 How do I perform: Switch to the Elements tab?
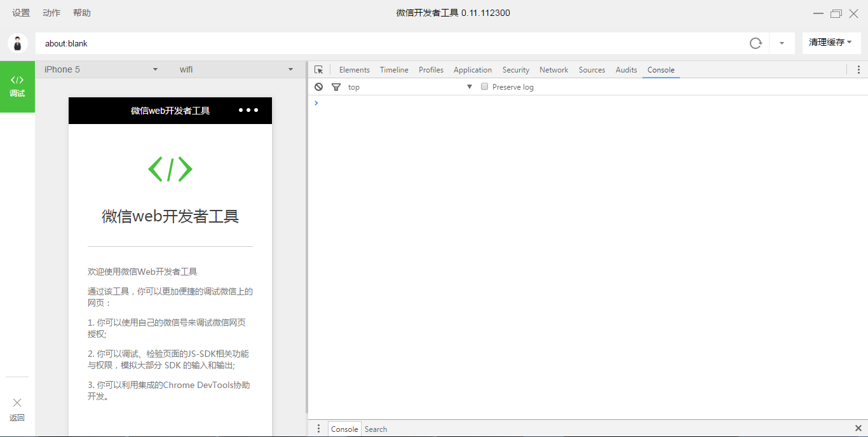tap(355, 70)
